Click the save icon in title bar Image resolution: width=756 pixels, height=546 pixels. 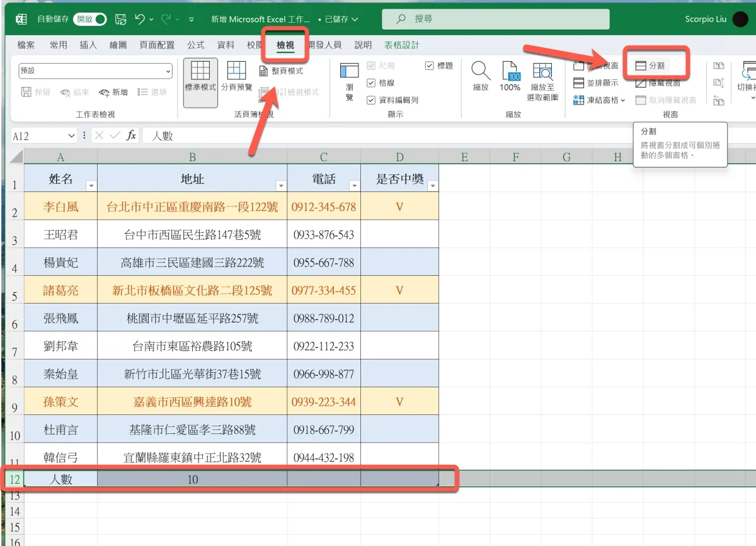click(120, 20)
